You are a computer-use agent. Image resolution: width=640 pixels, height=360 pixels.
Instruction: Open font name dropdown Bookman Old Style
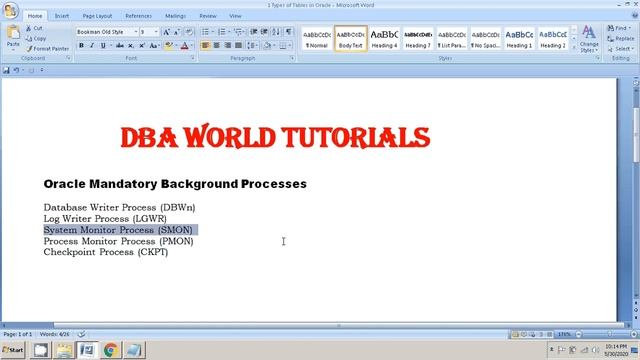point(136,32)
